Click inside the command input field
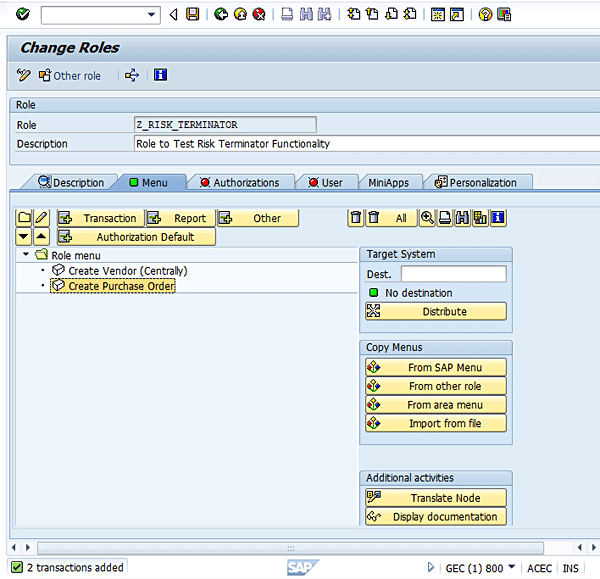Viewport: 600px width, 579px height. (x=94, y=15)
